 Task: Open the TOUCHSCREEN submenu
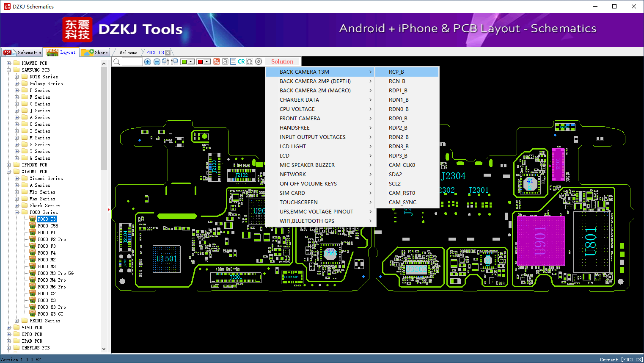(321, 202)
